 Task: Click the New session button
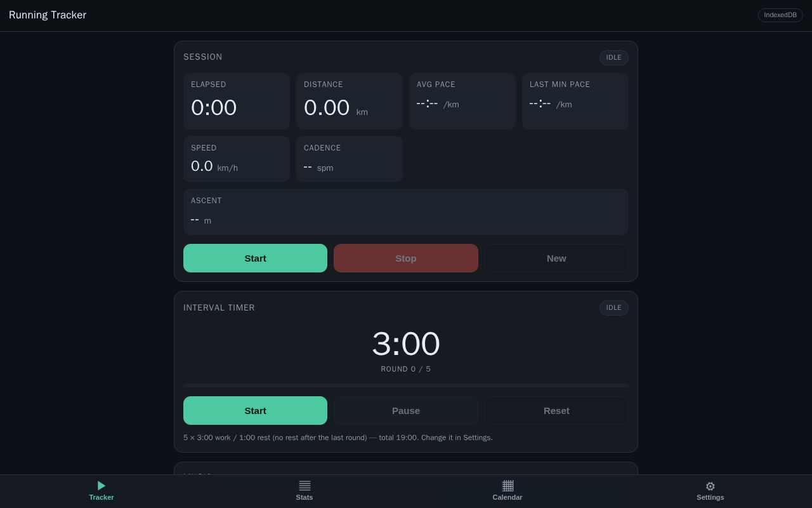tap(556, 258)
